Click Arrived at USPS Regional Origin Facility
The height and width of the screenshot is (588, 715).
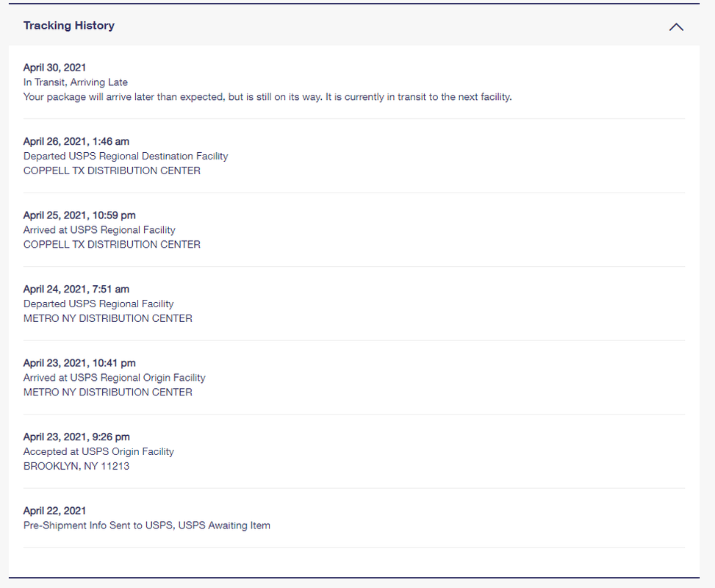115,378
